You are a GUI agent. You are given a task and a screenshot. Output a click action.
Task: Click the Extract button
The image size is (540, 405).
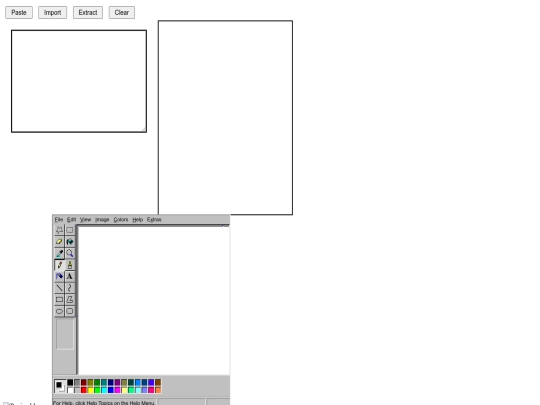[88, 12]
